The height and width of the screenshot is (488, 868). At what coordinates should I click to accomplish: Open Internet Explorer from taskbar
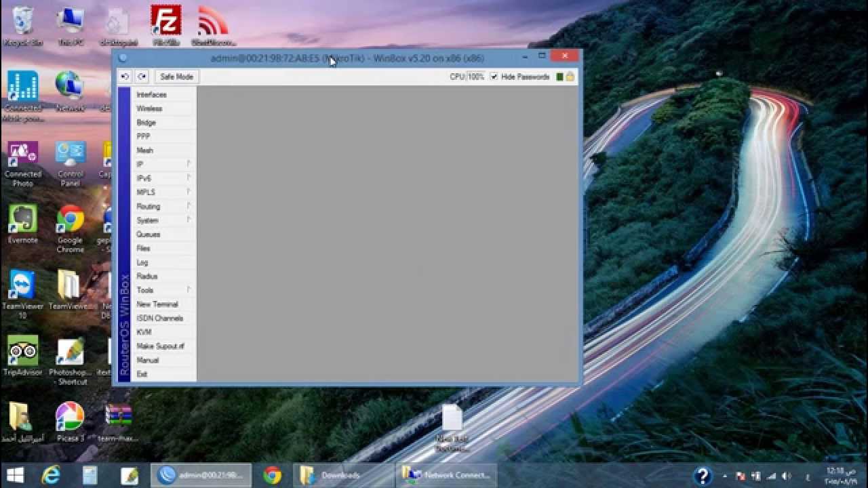pos(51,475)
